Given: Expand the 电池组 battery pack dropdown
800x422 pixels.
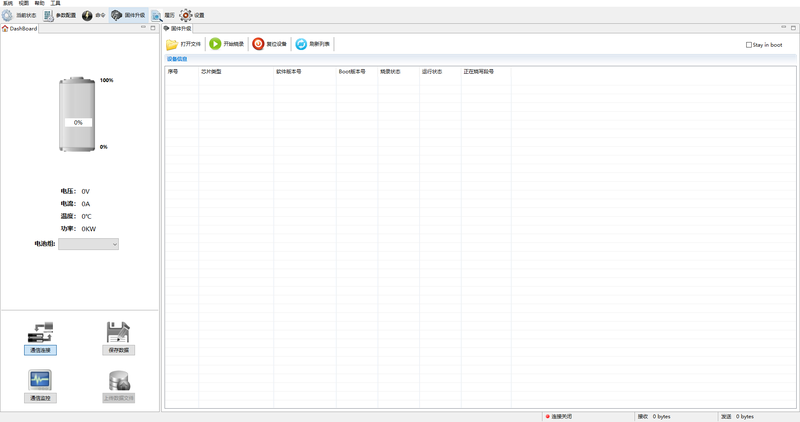Looking at the screenshot, I should (88, 244).
